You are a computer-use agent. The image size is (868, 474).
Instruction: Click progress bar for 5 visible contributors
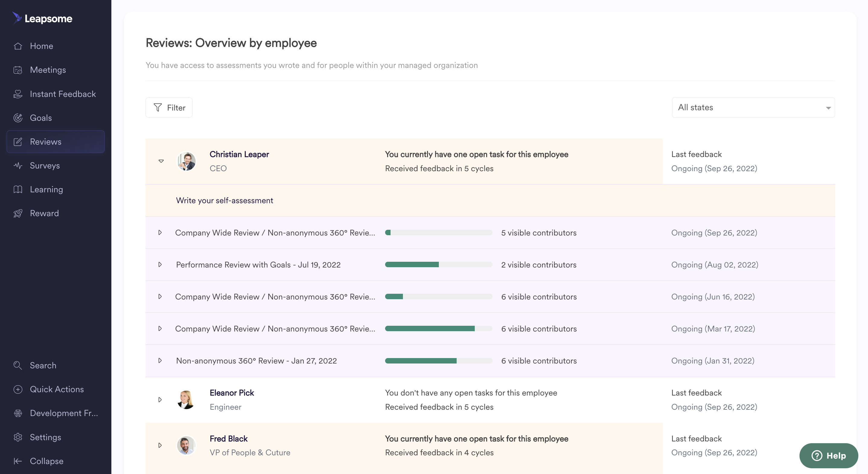pos(439,232)
